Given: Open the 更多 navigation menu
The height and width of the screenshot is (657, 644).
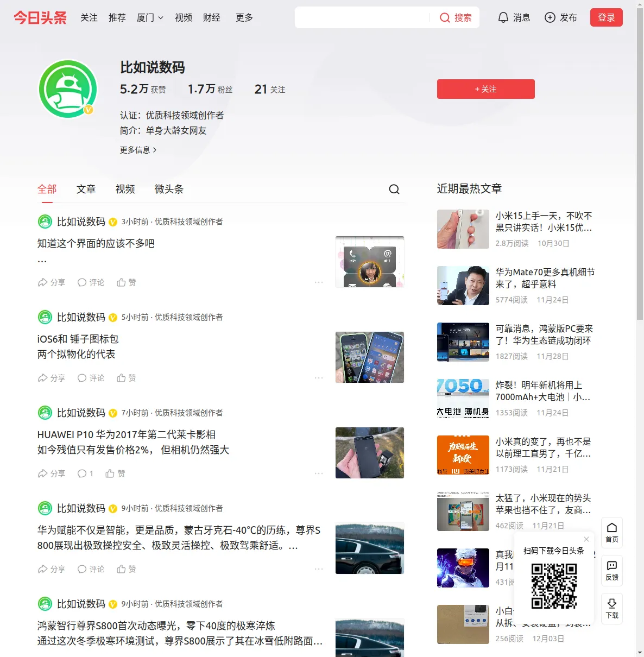Looking at the screenshot, I should 244,17.
